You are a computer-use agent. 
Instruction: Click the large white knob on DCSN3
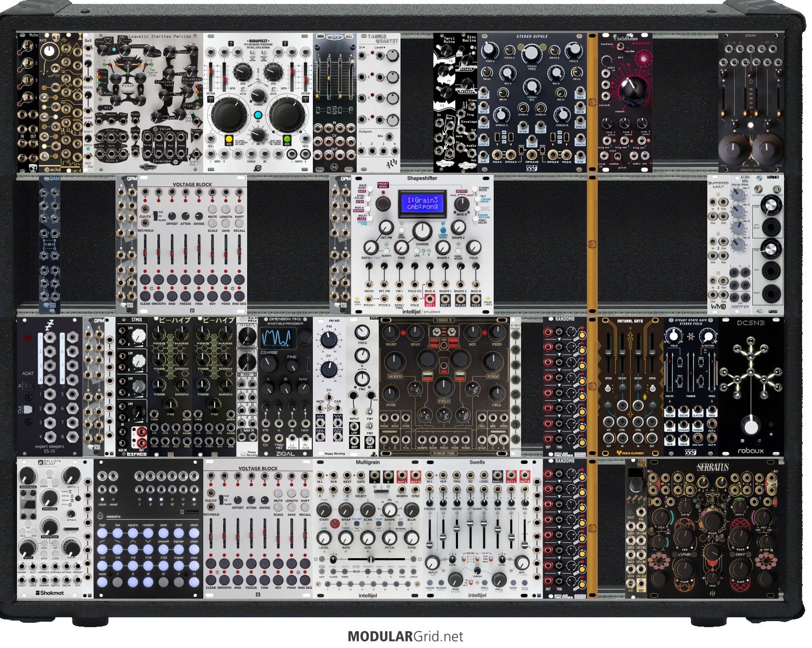click(752, 425)
